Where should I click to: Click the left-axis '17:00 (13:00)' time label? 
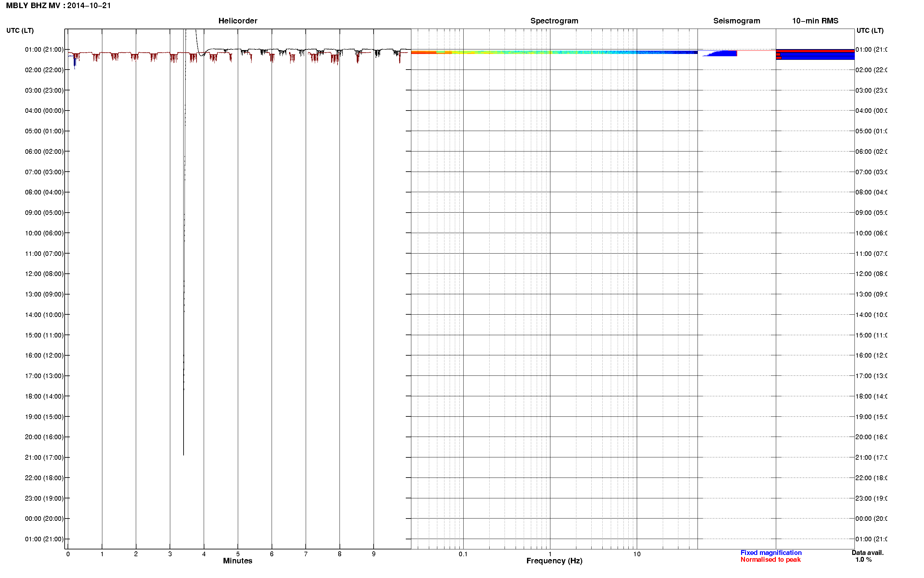pyautogui.click(x=44, y=376)
